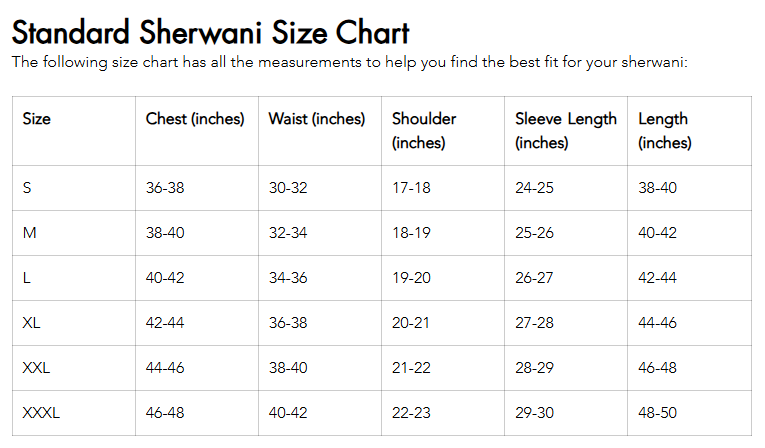The image size is (765, 448).
Task: Click length value 48-50 in XXXL row
Action: [657, 413]
